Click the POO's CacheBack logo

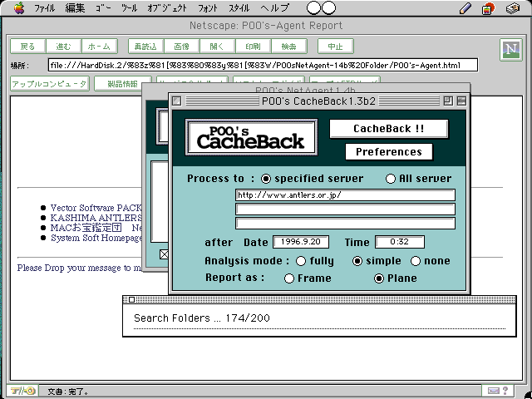pos(250,137)
